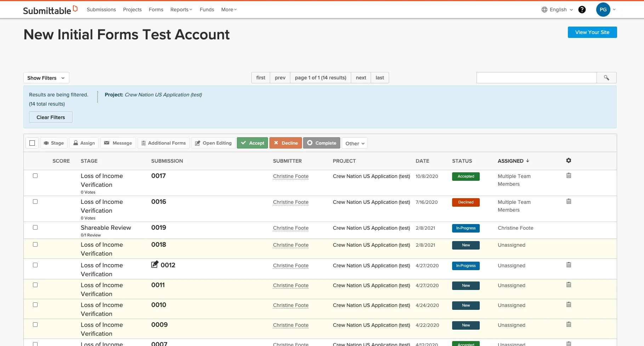Accept selected submissions
This screenshot has width=644, height=346.
(x=252, y=143)
